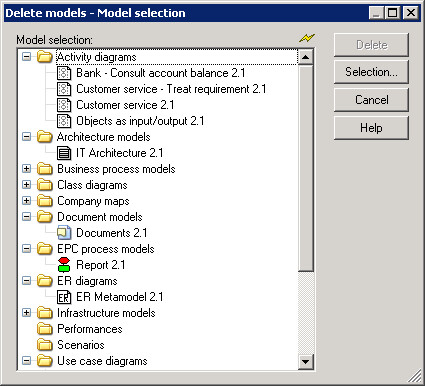
Task: Collapse the ER diagrams node
Action: [26, 280]
